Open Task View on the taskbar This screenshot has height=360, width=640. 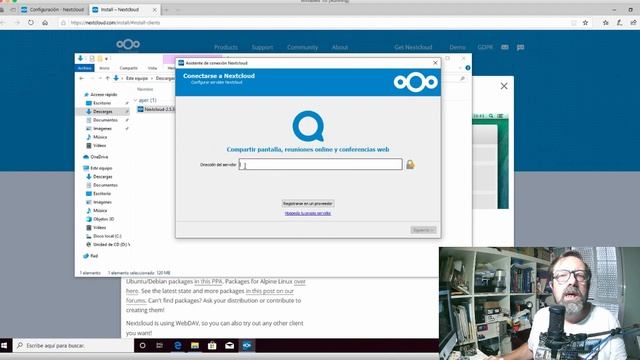[160, 346]
